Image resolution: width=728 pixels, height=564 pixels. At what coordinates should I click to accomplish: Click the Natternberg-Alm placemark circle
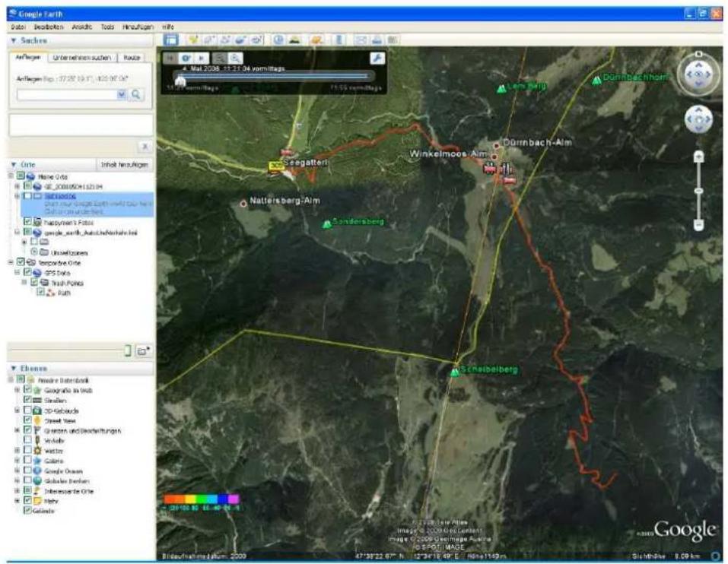pyautogui.click(x=243, y=203)
